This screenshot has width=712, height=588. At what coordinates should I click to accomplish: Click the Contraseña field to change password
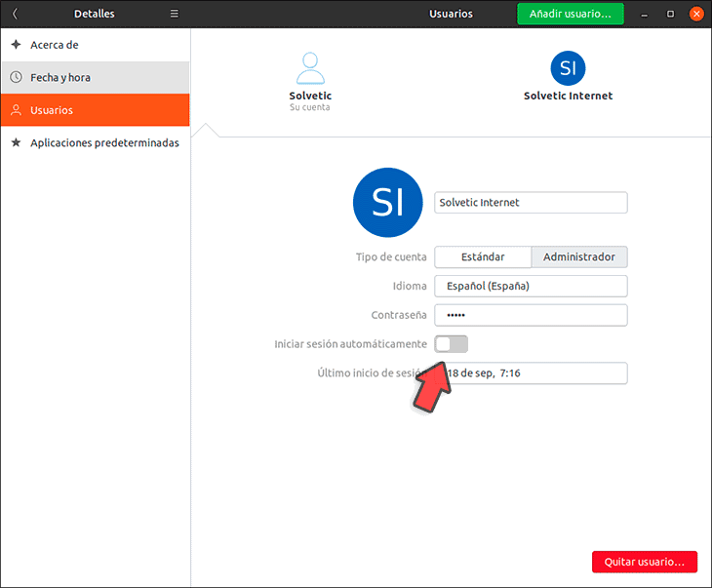(531, 315)
